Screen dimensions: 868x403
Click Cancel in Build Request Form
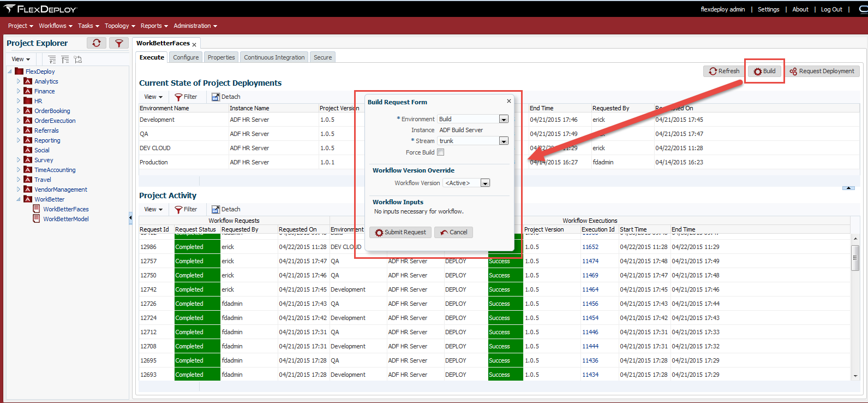tap(454, 232)
